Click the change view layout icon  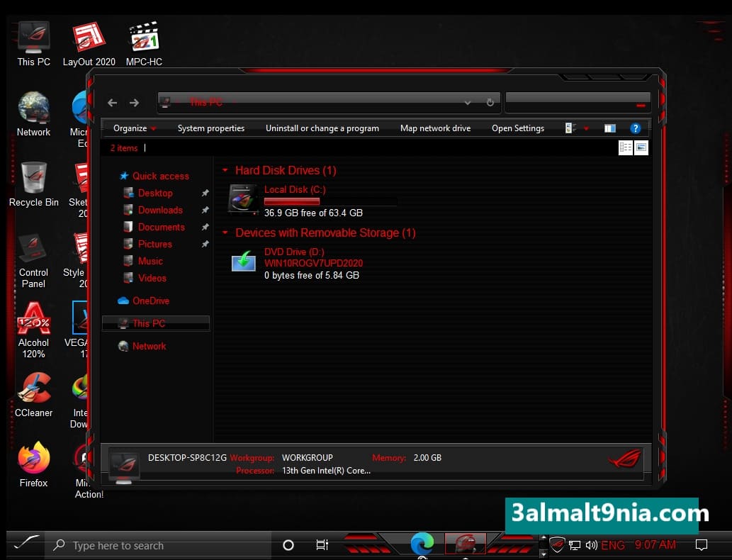pyautogui.click(x=570, y=128)
